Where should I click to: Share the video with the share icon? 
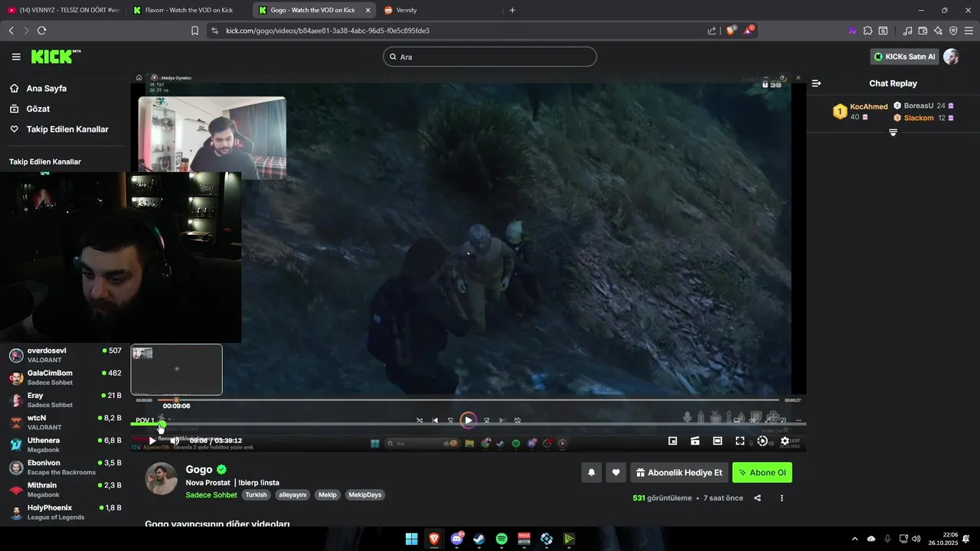(757, 498)
